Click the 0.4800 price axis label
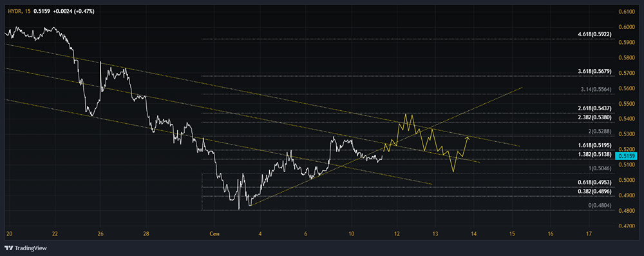Image resolution: width=644 pixels, height=256 pixels. (627, 211)
